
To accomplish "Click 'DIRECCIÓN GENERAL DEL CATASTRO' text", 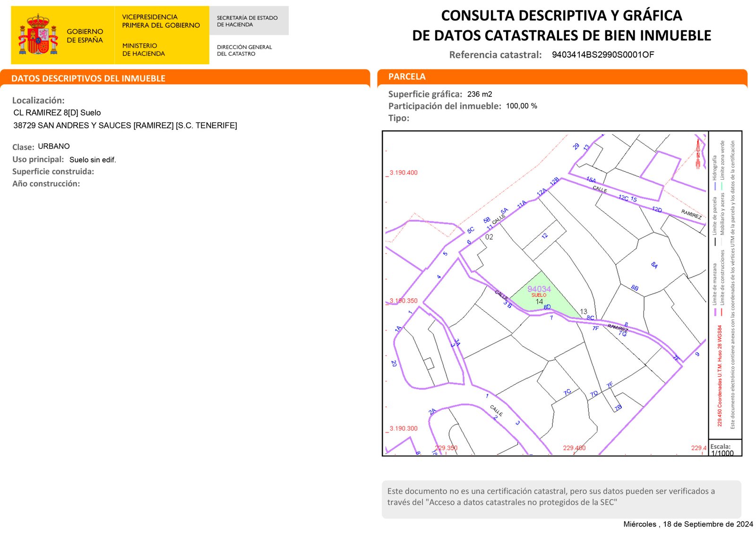I will point(244,50).
